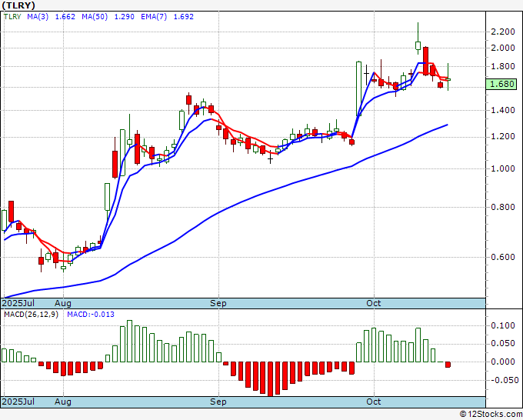Click the latest red MACD histogram bar
Image resolution: width=523 pixels, height=420 pixels.
[448, 365]
